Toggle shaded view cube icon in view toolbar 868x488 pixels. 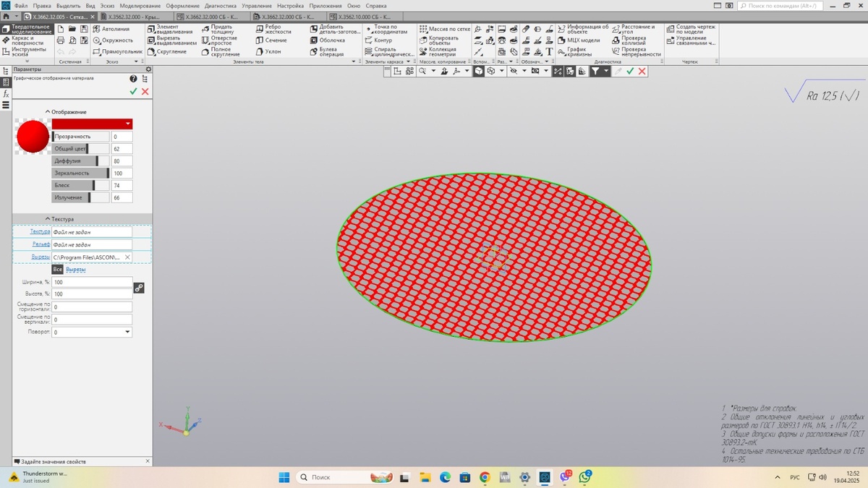point(479,71)
